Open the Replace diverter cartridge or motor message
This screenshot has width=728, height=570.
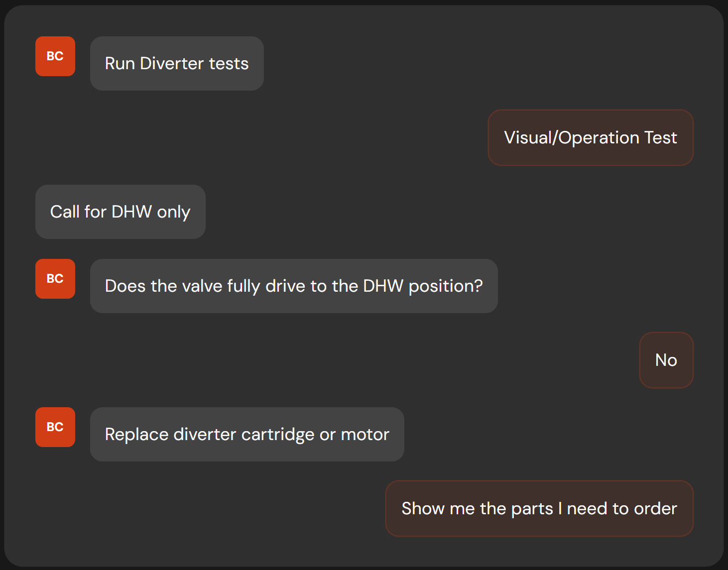pos(247,435)
